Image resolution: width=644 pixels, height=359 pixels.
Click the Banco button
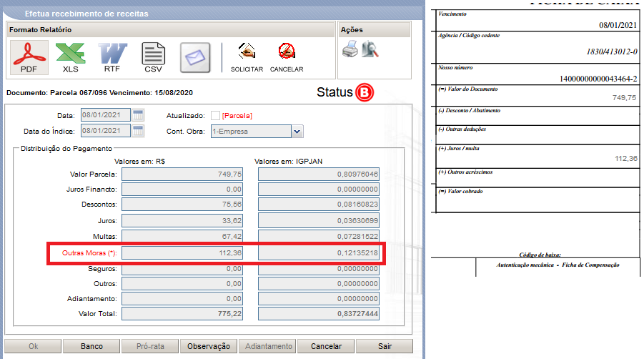[91, 346]
